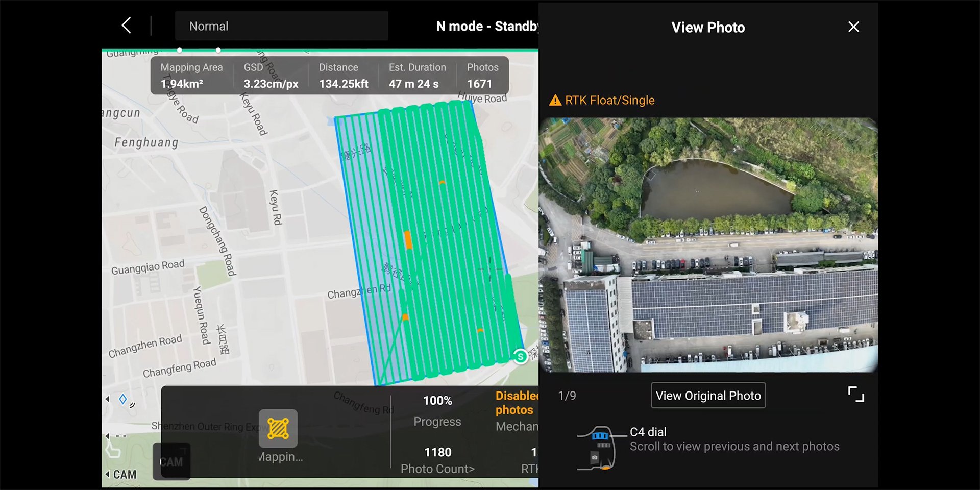Expand photo to full screen
Image resolution: width=980 pixels, height=490 pixels.
(856, 395)
